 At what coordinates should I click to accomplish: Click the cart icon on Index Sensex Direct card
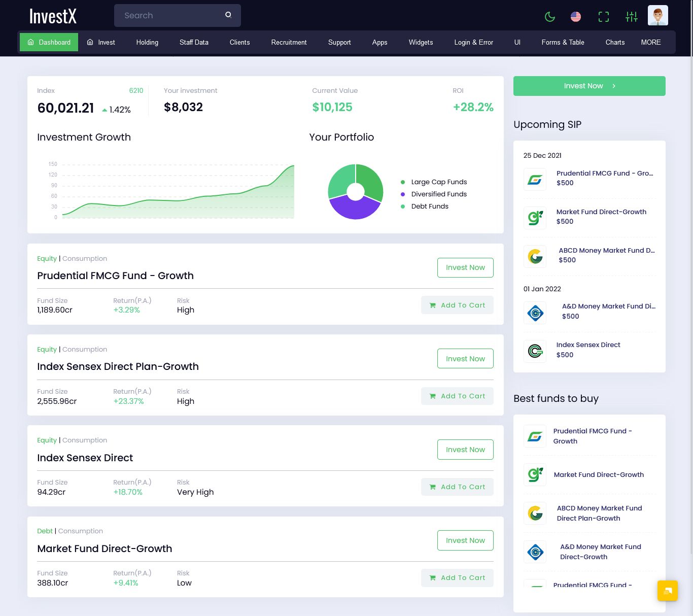point(433,487)
